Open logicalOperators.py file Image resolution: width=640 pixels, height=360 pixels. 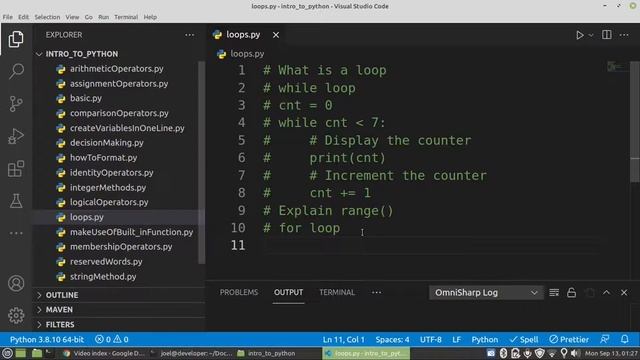point(109,202)
